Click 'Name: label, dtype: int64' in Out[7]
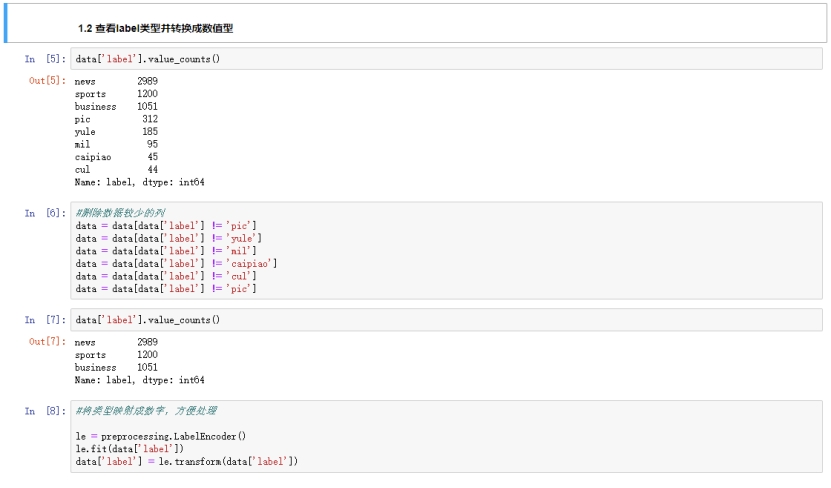Viewport: 831px width, 488px height. (x=139, y=380)
